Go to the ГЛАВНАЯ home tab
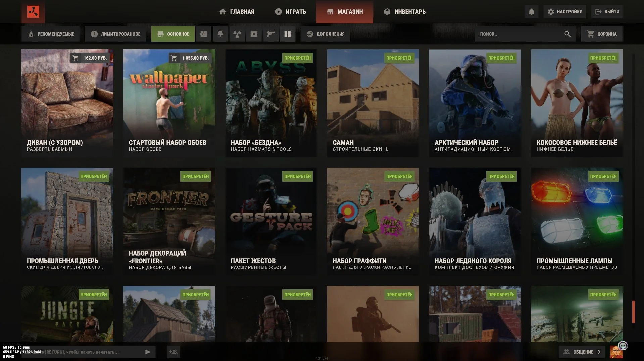 tap(237, 12)
